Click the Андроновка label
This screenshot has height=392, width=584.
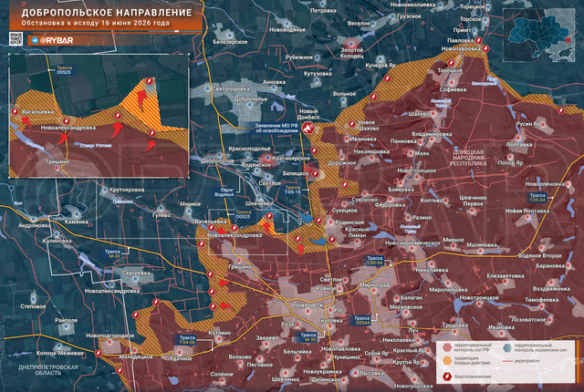(35, 225)
